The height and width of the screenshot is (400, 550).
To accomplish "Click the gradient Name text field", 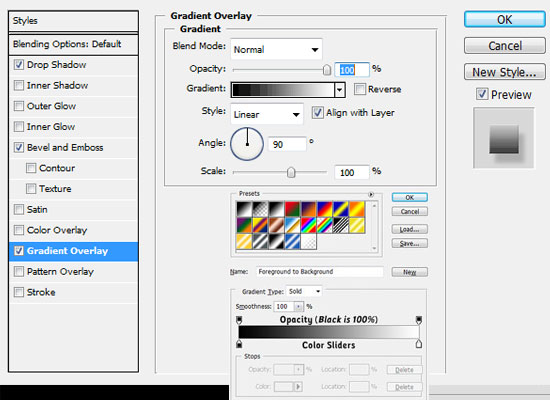I will pos(320,272).
